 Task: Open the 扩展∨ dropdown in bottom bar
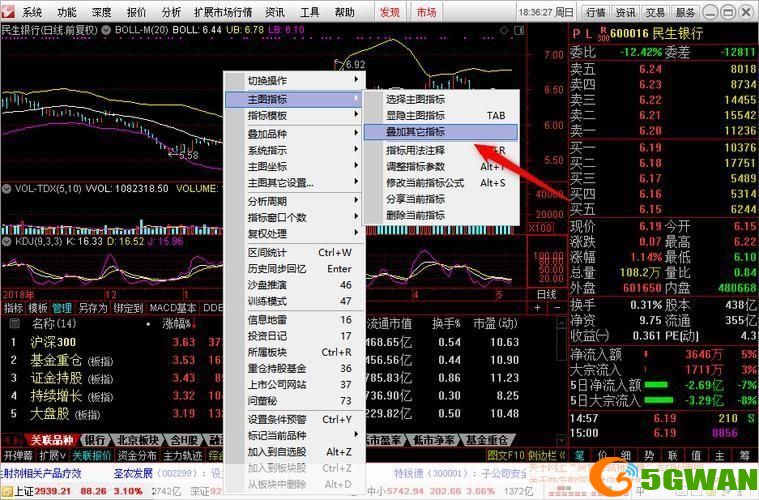coord(53,455)
